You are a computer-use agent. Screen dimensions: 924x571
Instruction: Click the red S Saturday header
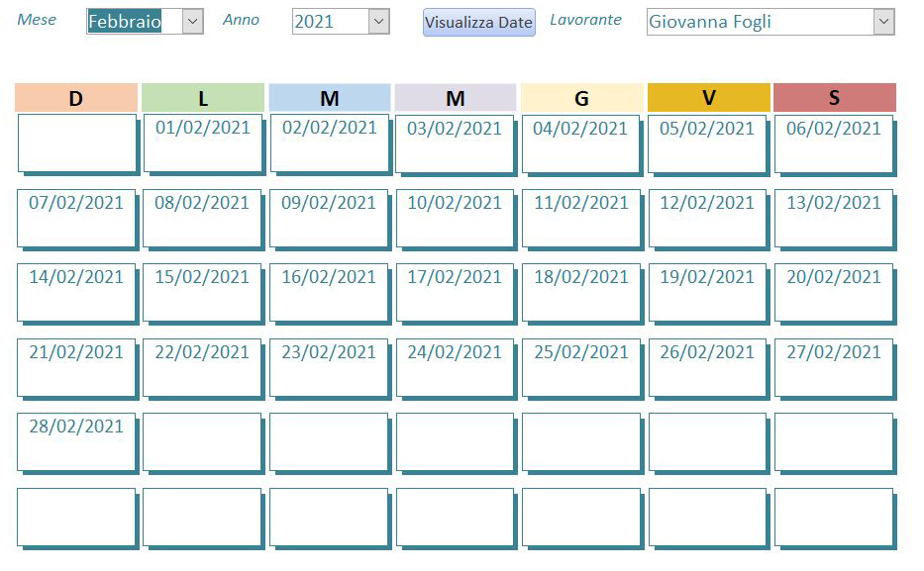(x=834, y=98)
